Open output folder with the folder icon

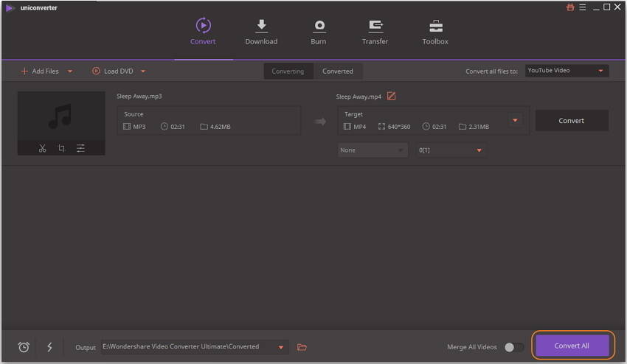click(302, 347)
